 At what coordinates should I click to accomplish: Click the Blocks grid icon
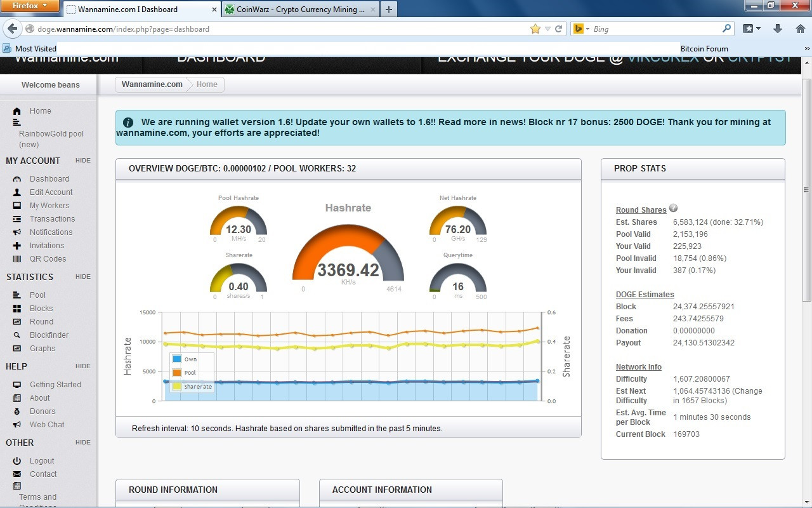16,309
